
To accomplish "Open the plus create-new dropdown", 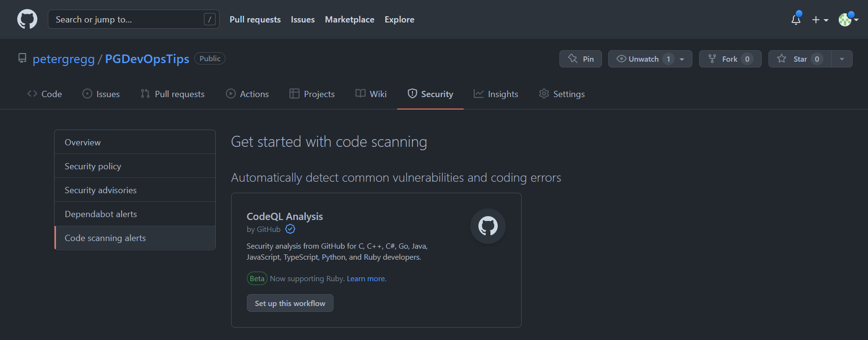I will tap(820, 20).
